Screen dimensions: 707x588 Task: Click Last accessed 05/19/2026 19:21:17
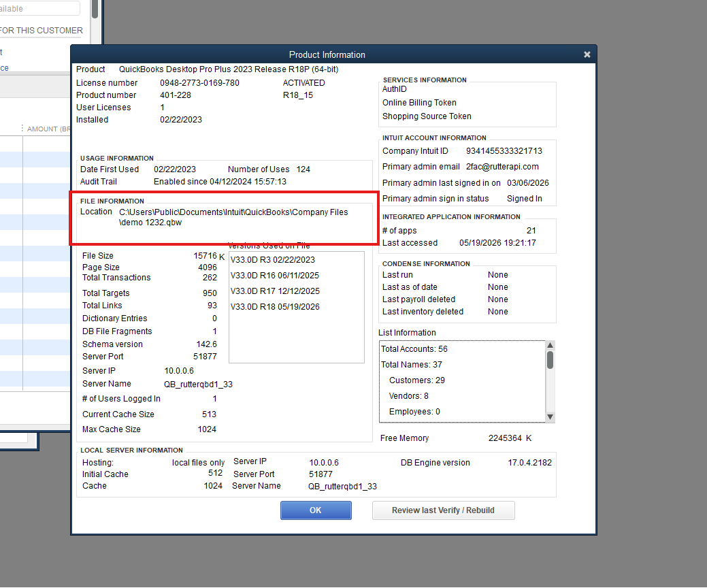pos(497,242)
